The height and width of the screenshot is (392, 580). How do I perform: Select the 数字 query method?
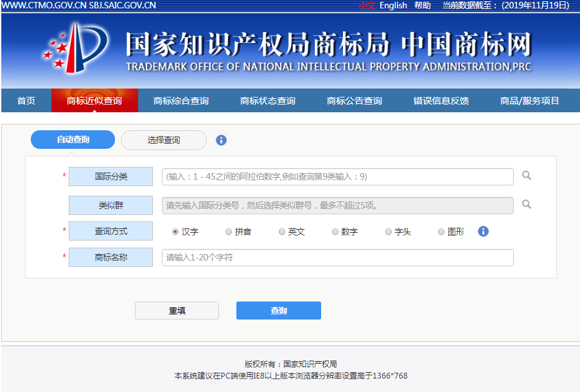[x=335, y=232]
